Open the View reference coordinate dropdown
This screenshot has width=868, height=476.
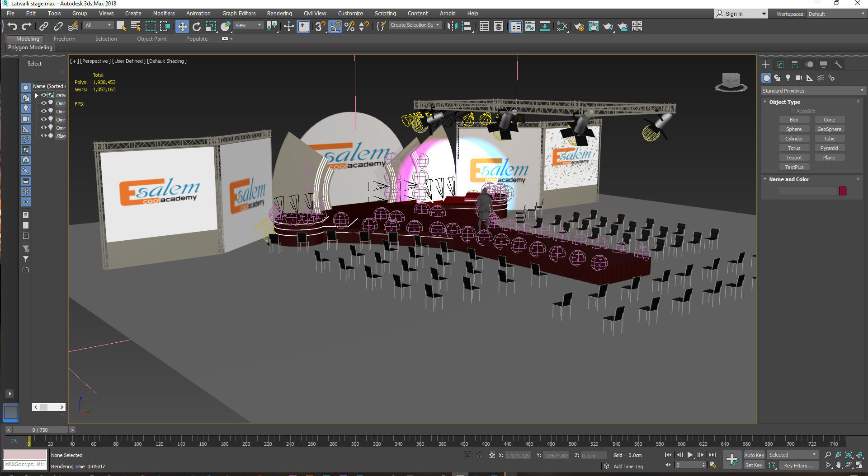pos(249,25)
